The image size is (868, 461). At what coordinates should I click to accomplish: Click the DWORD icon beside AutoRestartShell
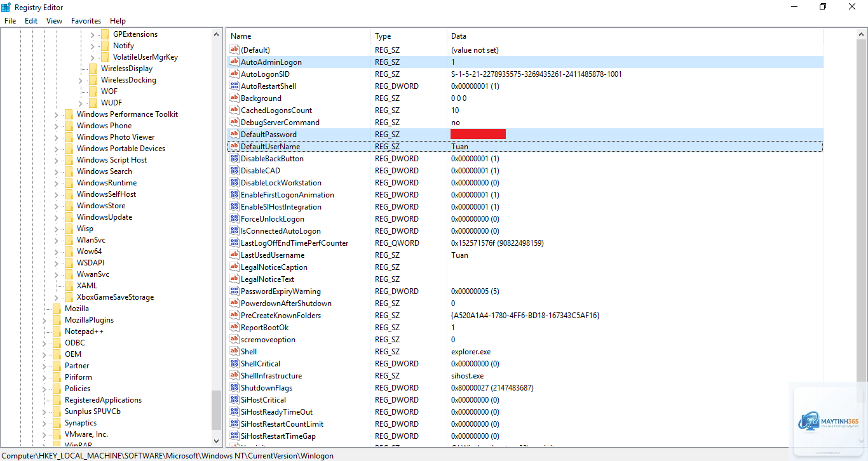point(234,86)
